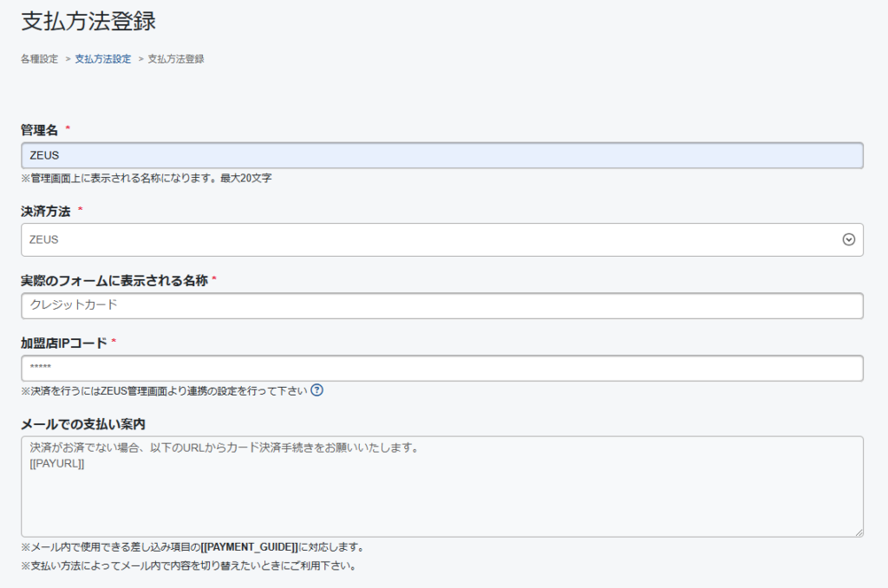Click the note ※決済を行うにはZEUS管理画面より連携の設定
The height and width of the screenshot is (588, 888).
(x=164, y=391)
